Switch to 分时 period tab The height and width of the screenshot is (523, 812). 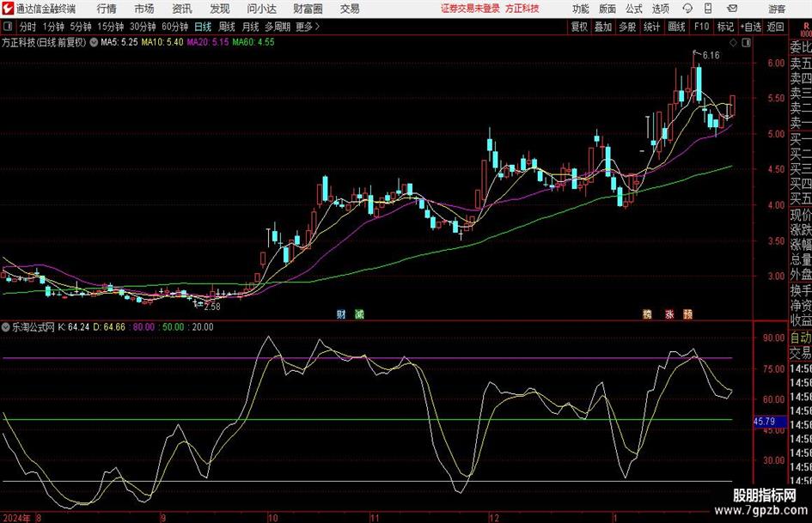pyautogui.click(x=27, y=27)
